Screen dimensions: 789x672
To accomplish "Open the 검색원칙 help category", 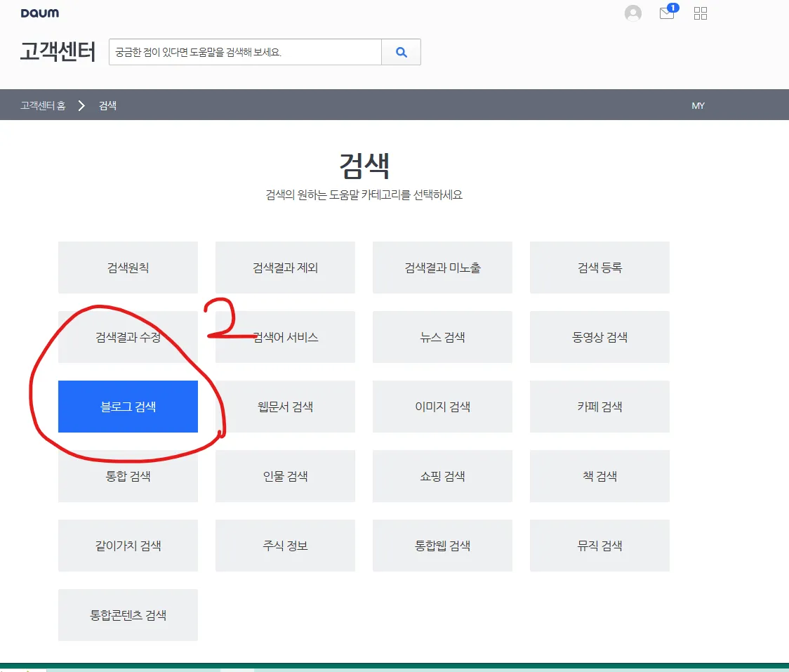I will click(128, 268).
